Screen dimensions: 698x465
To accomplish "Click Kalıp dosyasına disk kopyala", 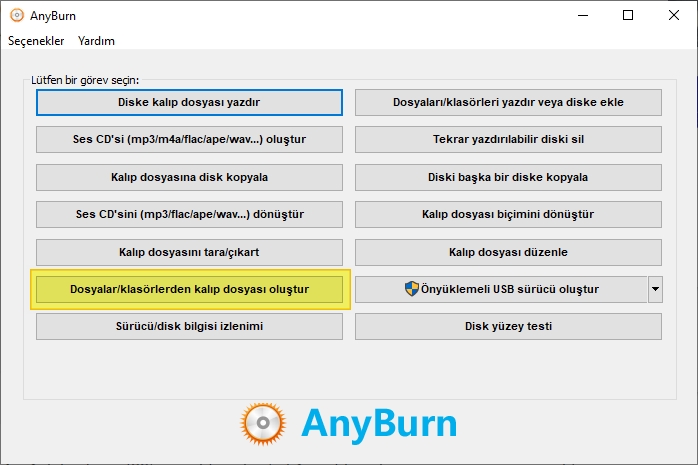I will pos(189,177).
